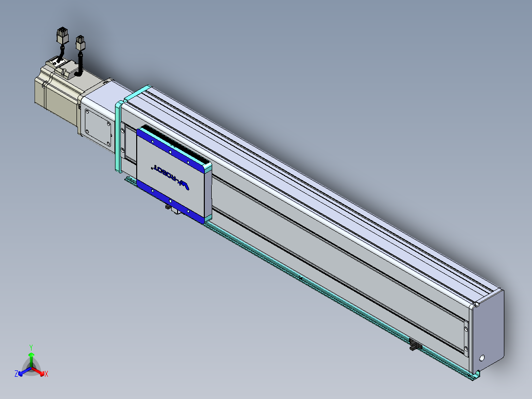Pick the smaller cable connector above the motor
Screen dimensions: 532x399
[x=80, y=43]
